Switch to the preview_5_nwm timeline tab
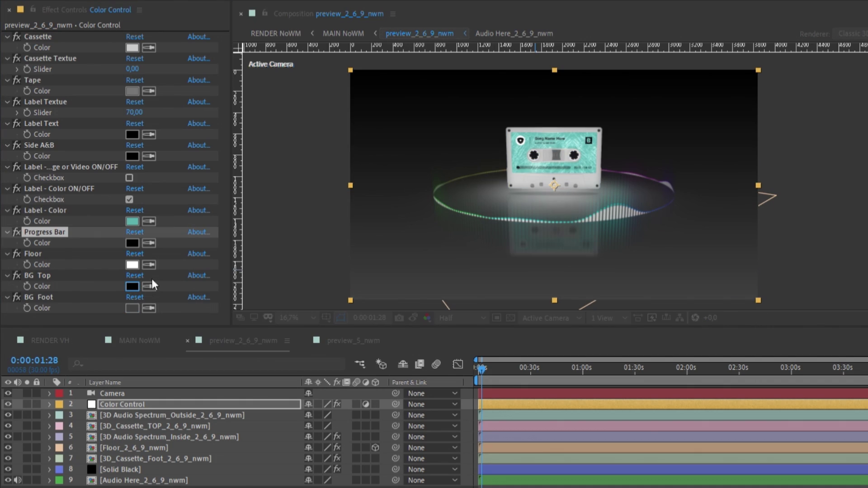 coord(353,340)
